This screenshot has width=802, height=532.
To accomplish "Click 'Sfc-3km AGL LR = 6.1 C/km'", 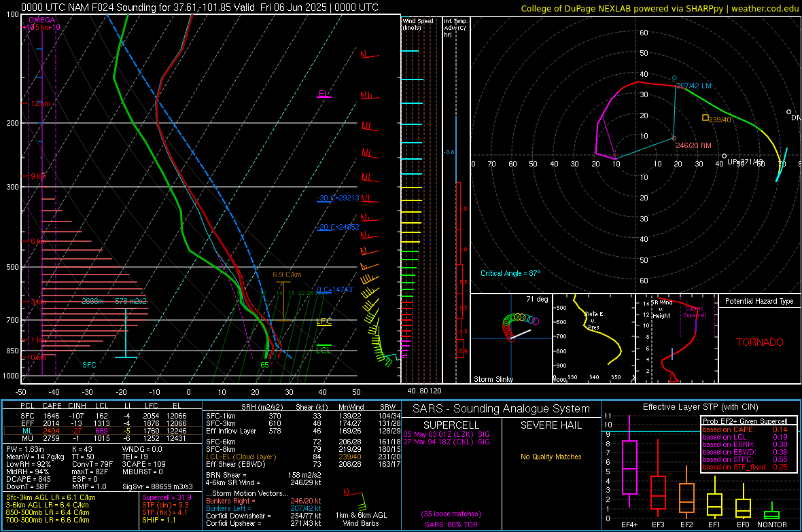I will point(51,497).
